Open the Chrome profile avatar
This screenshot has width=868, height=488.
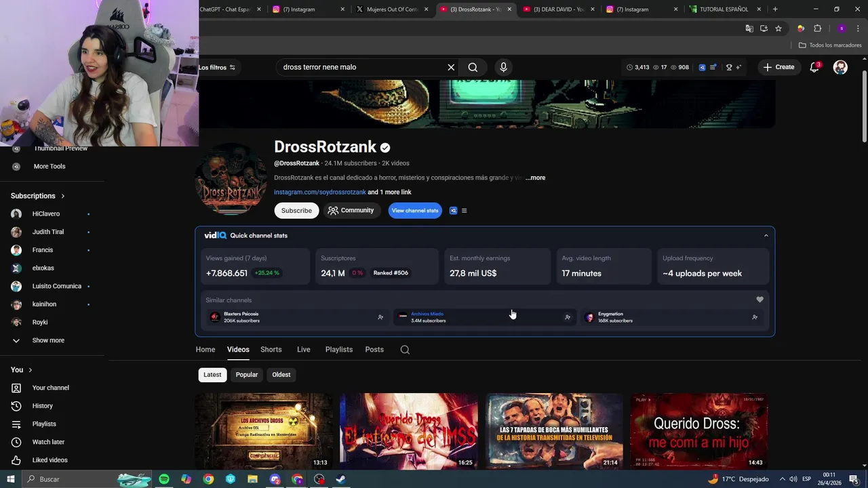842,28
